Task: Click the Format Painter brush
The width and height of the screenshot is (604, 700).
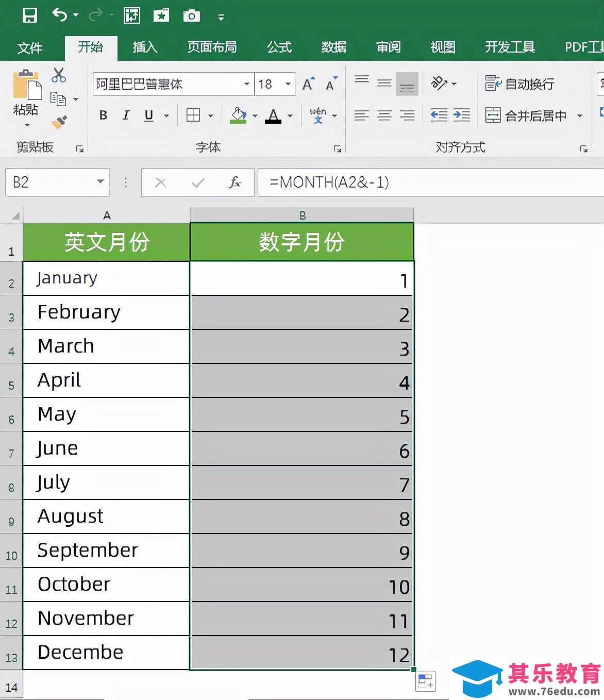Action: (x=59, y=122)
